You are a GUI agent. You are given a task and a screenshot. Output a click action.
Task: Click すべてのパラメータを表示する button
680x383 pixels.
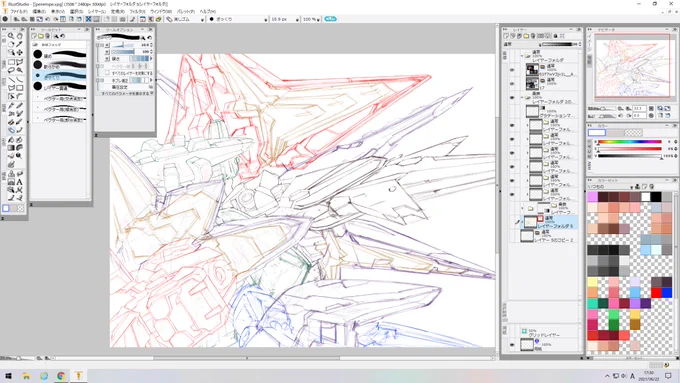pyautogui.click(x=127, y=93)
